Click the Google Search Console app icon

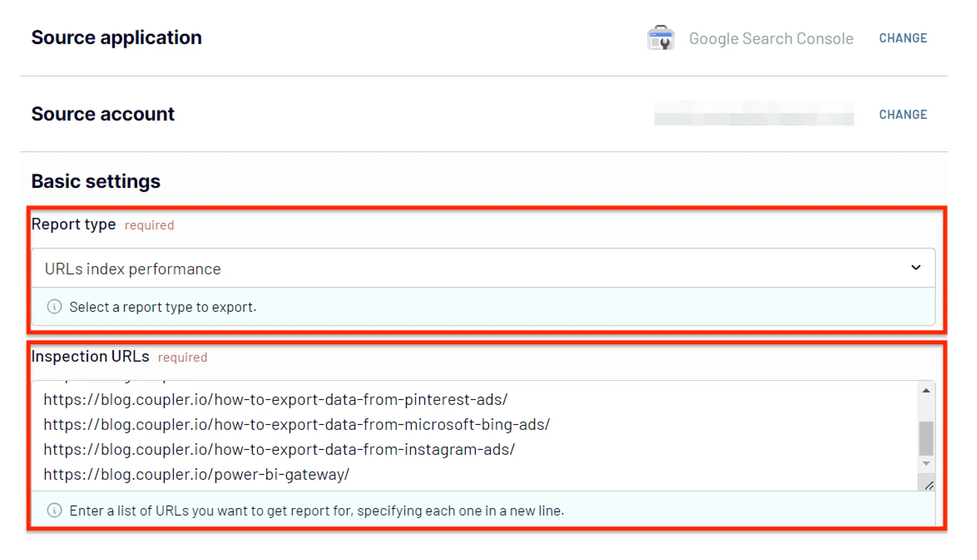pos(660,38)
